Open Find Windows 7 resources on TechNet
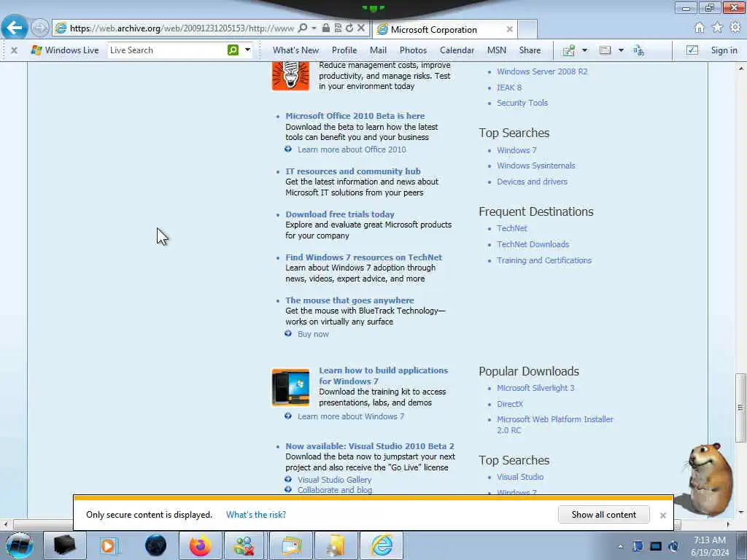 (x=363, y=257)
